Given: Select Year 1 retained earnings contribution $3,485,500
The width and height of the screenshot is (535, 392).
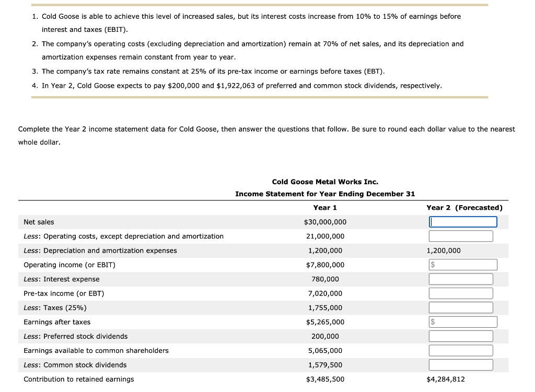Looking at the screenshot, I should coord(325,379).
